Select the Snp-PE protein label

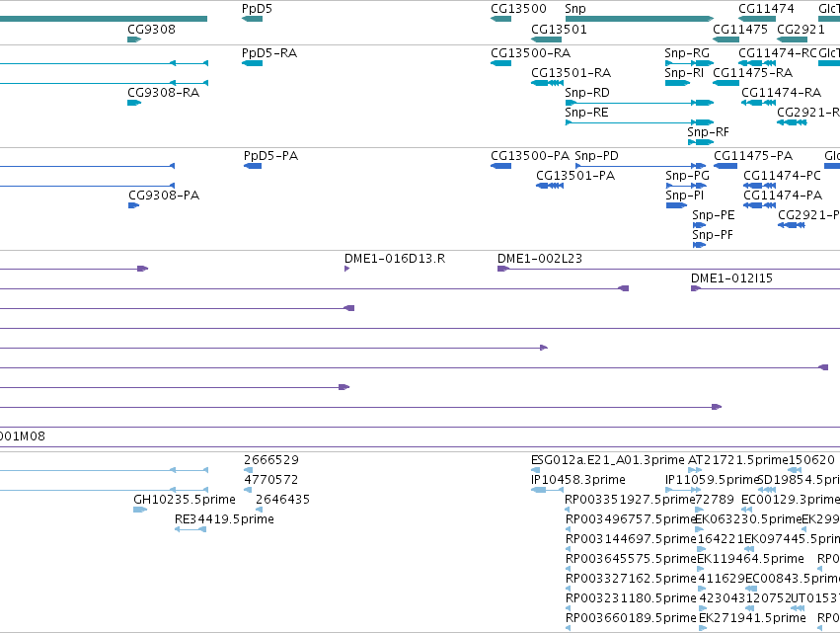point(713,215)
